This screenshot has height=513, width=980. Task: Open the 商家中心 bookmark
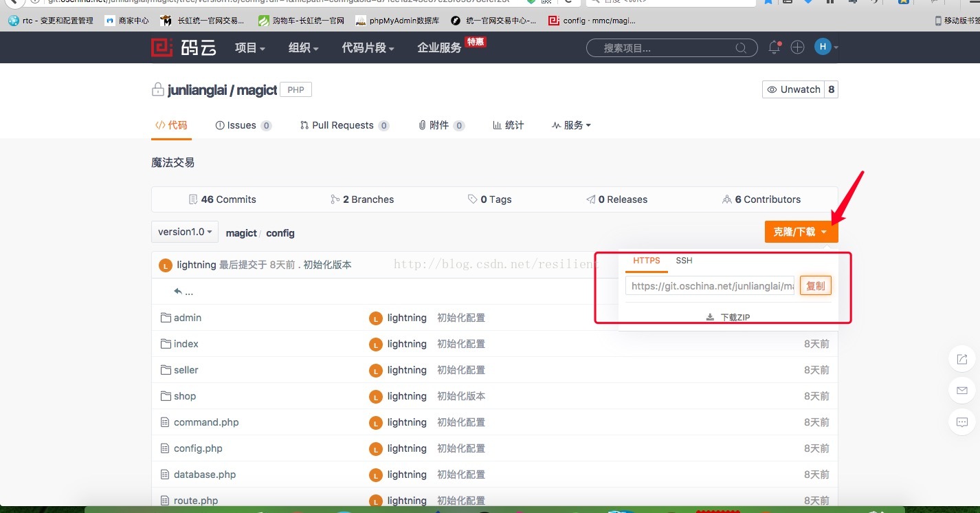[x=127, y=21]
